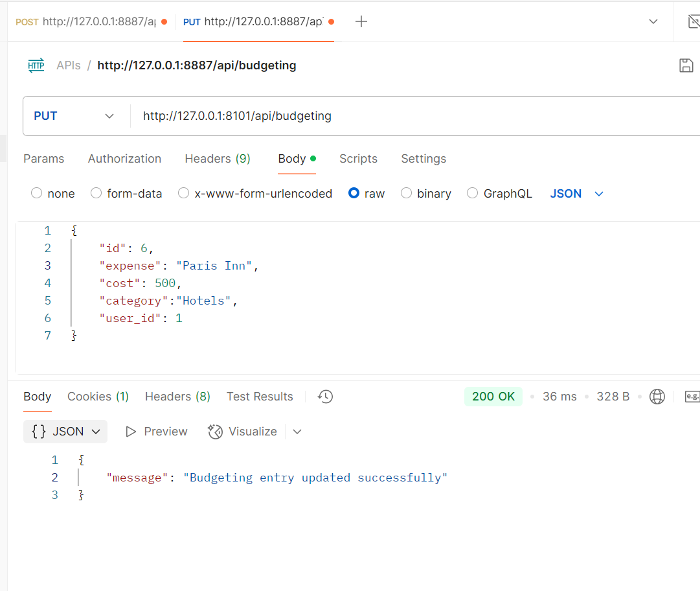Click the request name in breadcrumb

click(x=197, y=65)
